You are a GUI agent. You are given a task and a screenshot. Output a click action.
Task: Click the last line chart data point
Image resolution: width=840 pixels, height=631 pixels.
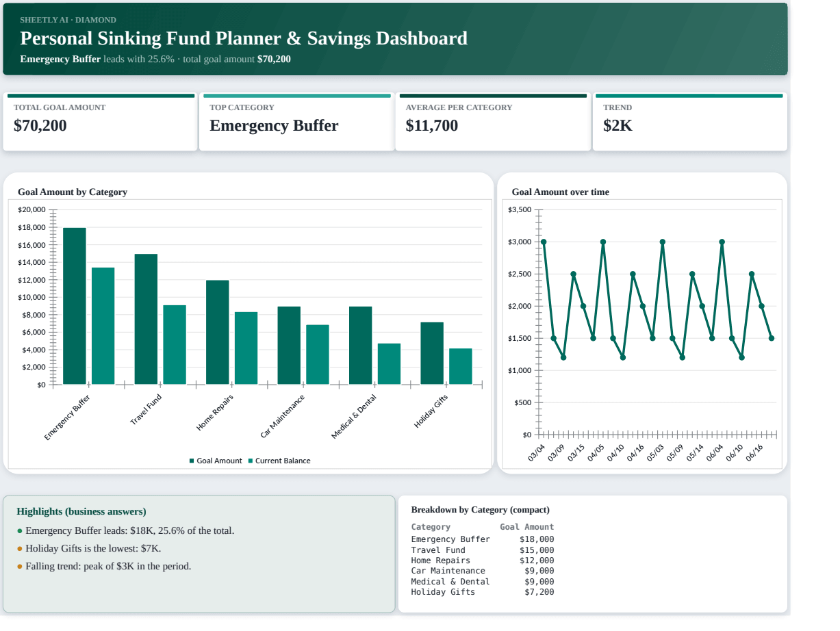click(772, 338)
